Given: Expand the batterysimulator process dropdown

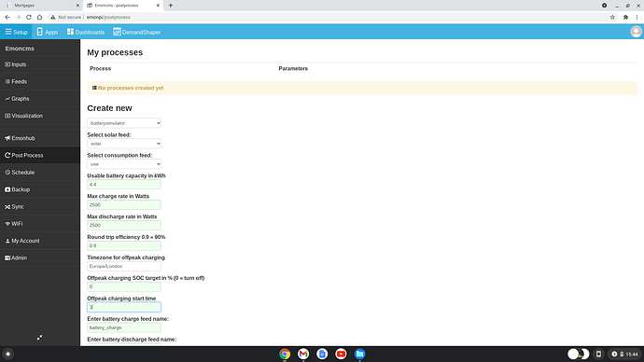Looking at the screenshot, I should click(124, 123).
